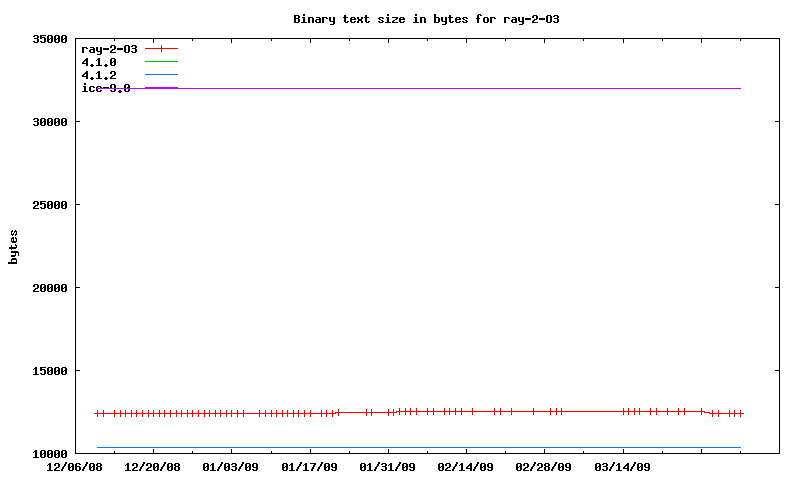800x480 pixels.
Task: Click the 25000 y-axis tick label
Action: tap(47, 205)
